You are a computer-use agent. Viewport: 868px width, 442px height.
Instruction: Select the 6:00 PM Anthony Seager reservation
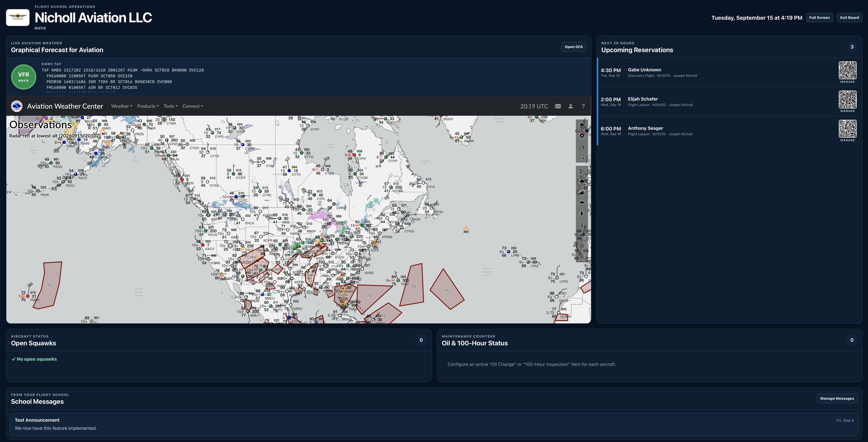pos(729,131)
